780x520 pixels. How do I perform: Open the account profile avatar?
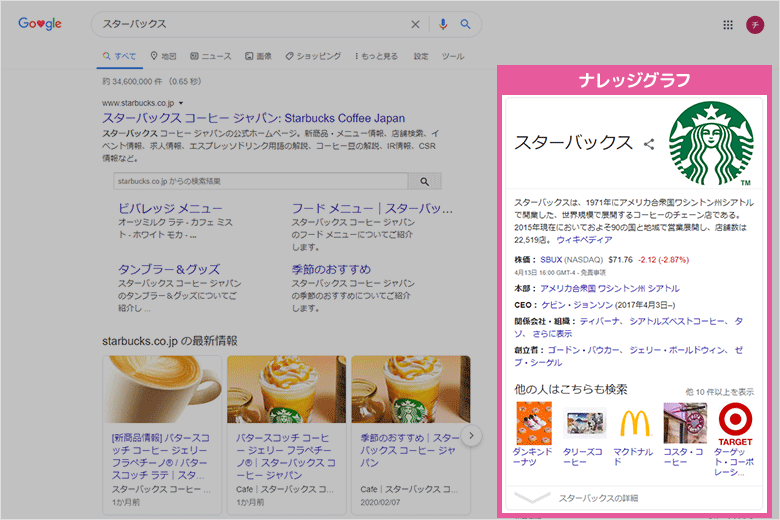click(755, 24)
